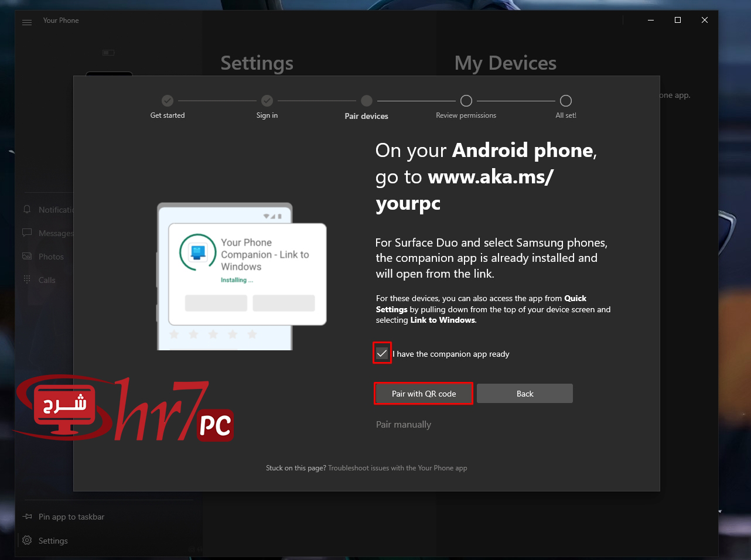This screenshot has height=560, width=751.
Task: Click the Pair with QR code button
Action: (424, 394)
